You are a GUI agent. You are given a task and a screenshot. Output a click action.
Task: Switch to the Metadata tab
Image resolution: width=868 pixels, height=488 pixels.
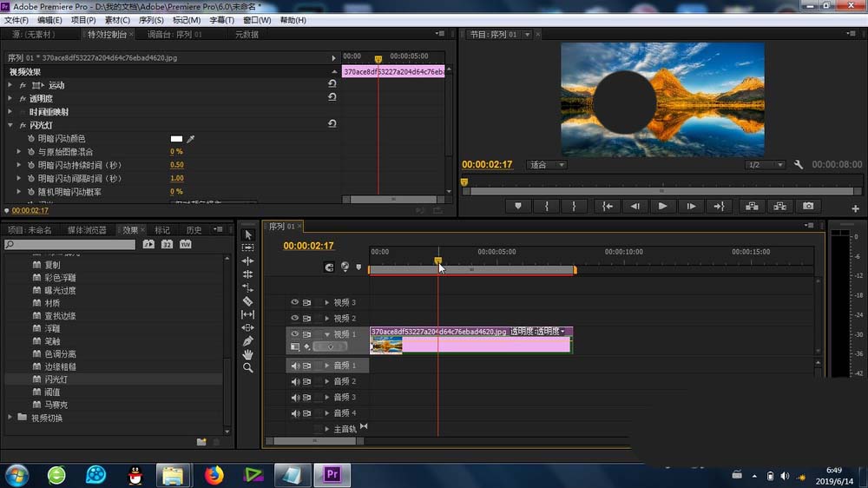tap(247, 35)
